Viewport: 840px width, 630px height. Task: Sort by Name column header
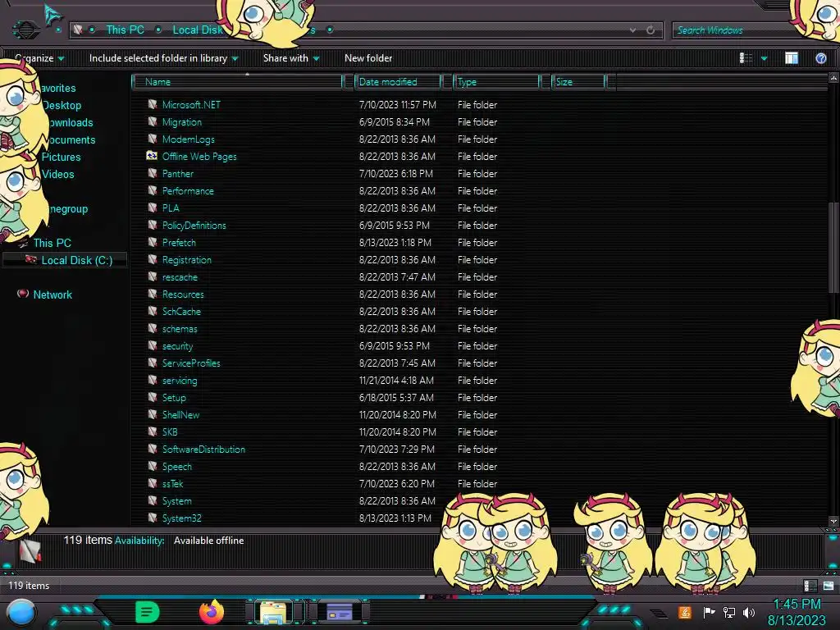238,82
